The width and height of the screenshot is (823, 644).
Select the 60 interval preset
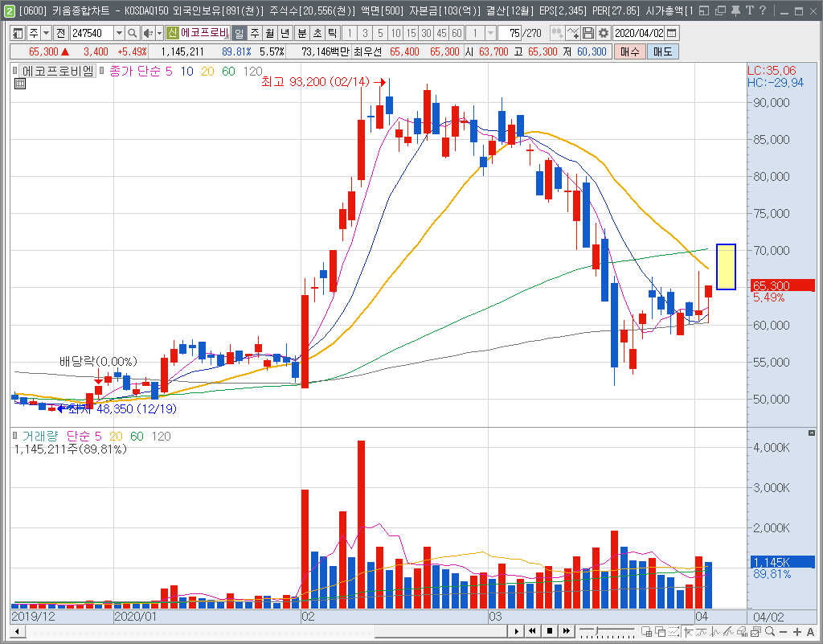pos(457,33)
